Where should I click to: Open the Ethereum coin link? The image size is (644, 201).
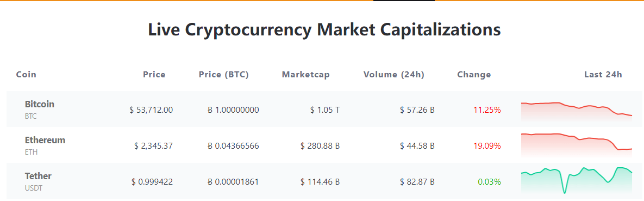[45, 140]
